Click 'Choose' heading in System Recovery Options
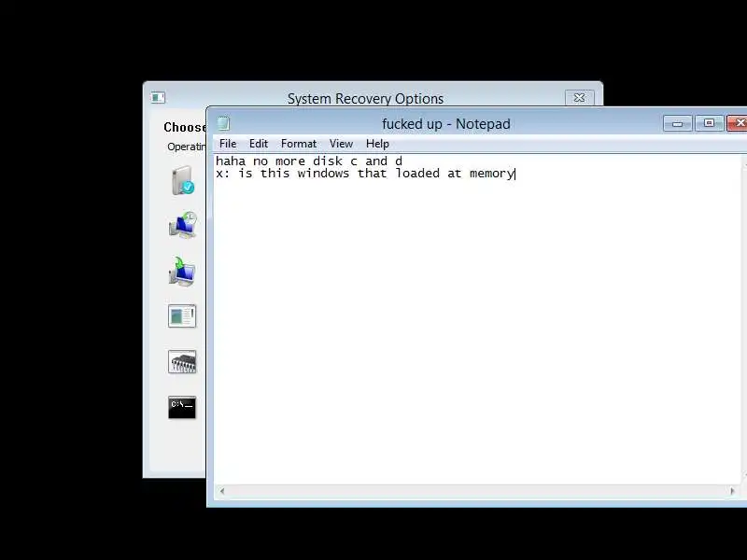The image size is (747, 560). click(185, 127)
